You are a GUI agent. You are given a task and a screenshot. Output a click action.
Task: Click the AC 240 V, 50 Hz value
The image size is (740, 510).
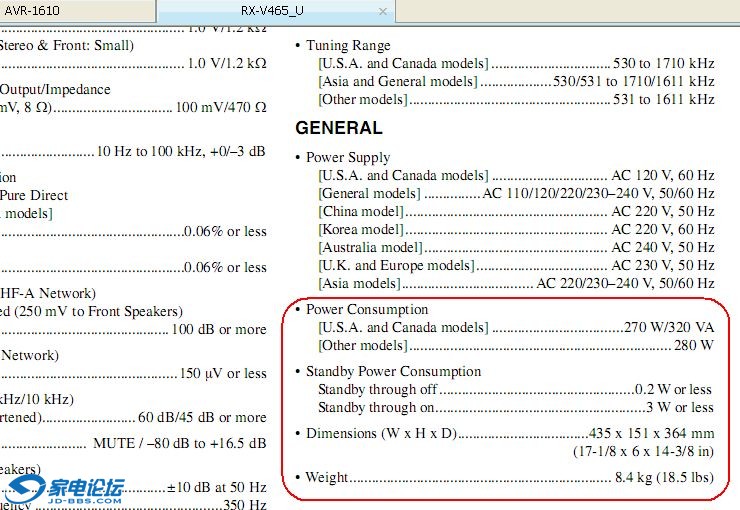[x=663, y=247]
